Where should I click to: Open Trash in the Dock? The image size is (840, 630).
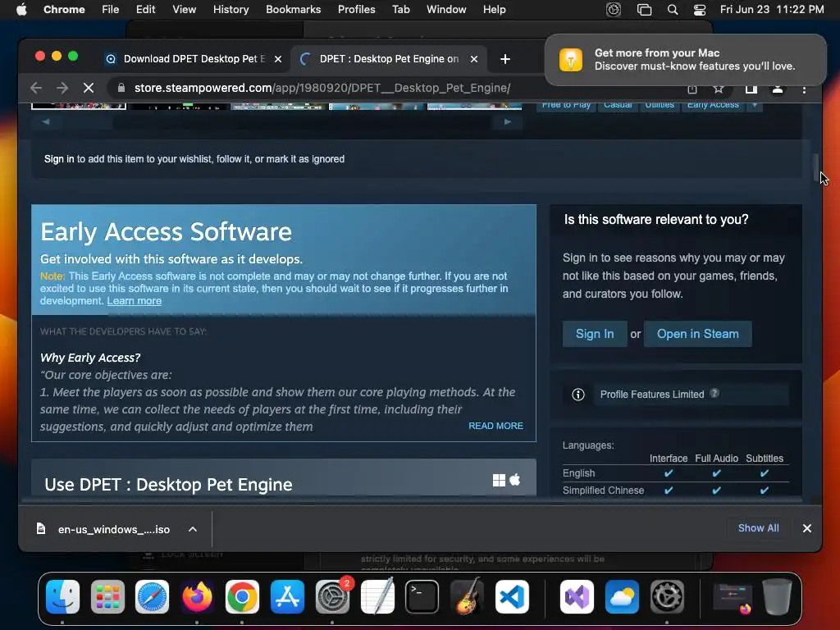click(778, 596)
